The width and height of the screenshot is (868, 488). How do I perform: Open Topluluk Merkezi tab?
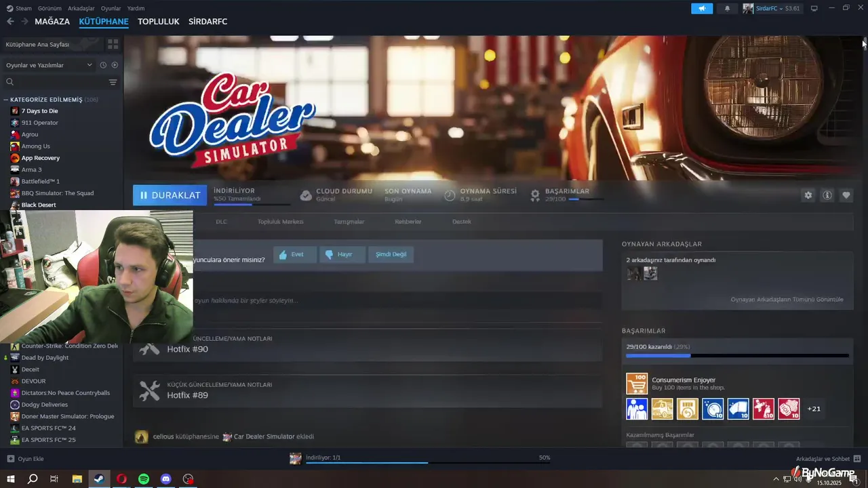click(x=280, y=222)
